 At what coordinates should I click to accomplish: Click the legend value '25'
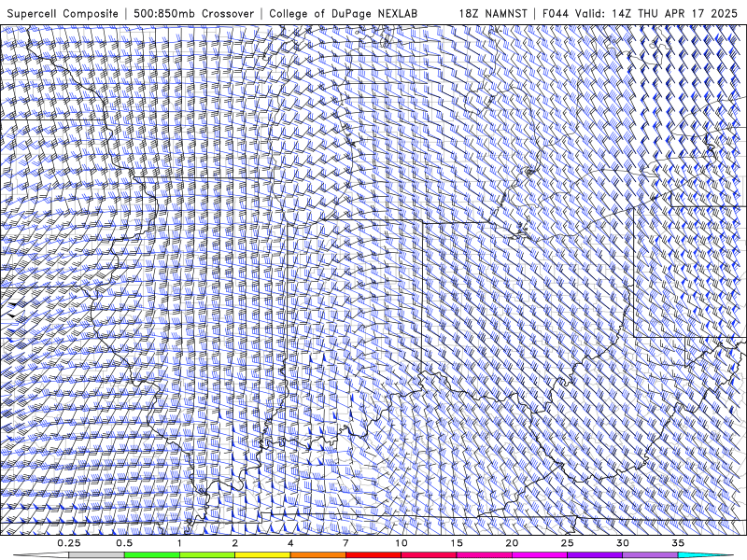click(x=567, y=543)
